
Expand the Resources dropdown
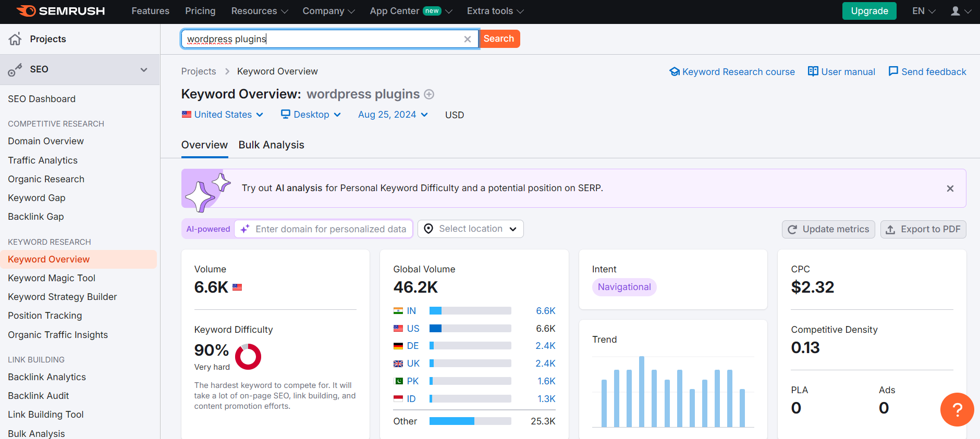coord(259,11)
